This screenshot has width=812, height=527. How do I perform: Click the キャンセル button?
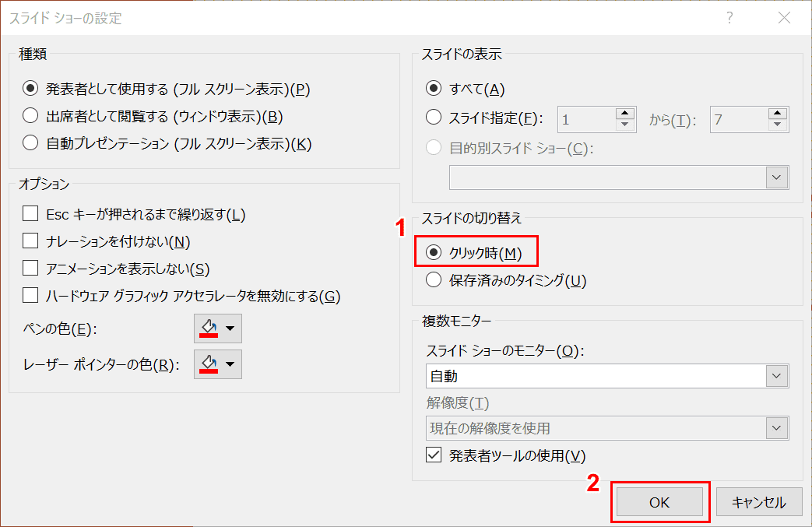[x=759, y=502]
